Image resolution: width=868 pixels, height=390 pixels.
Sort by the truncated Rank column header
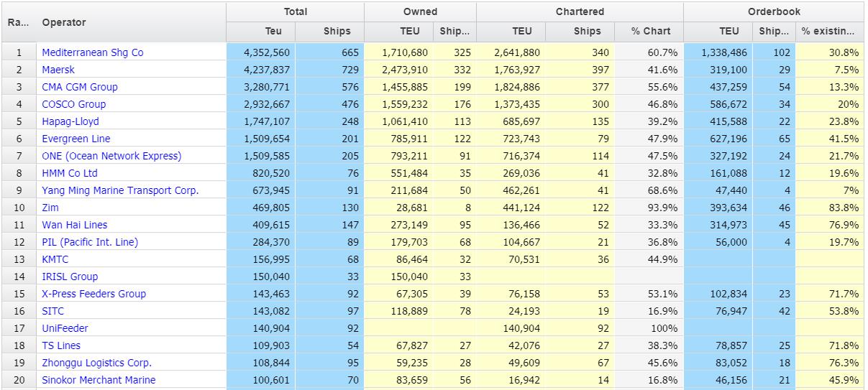pos(18,22)
